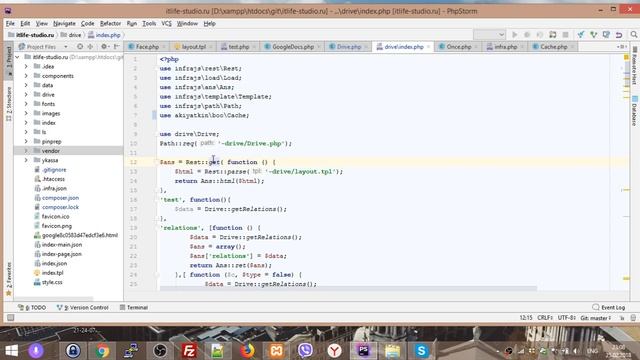
Task: Click Show History icon in toolbar
Action: click(x=606, y=35)
